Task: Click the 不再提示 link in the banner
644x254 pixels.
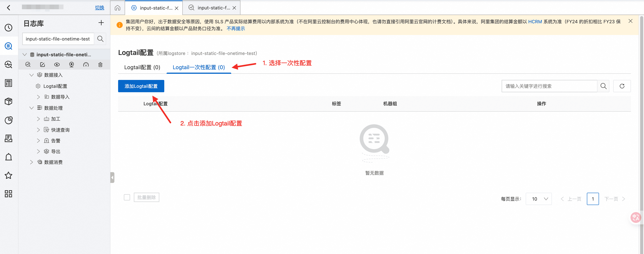Action: pyautogui.click(x=235, y=29)
